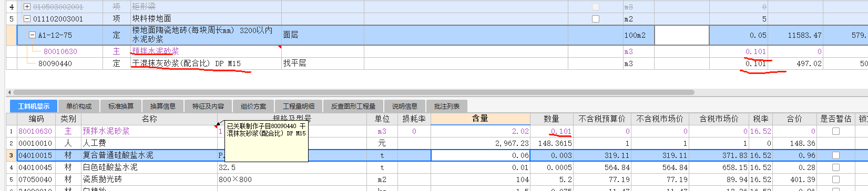Click the 不含税预算价 column header
The image size is (868, 191).
[x=603, y=119]
